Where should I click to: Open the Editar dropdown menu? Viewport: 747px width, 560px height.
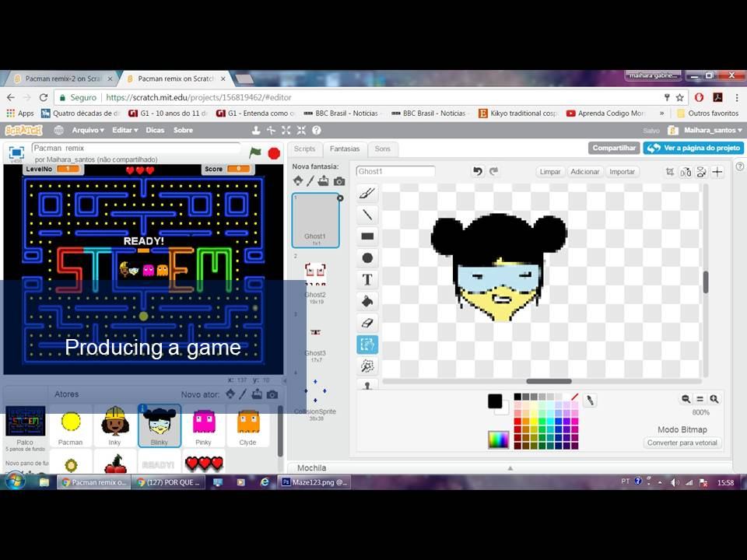pyautogui.click(x=124, y=130)
